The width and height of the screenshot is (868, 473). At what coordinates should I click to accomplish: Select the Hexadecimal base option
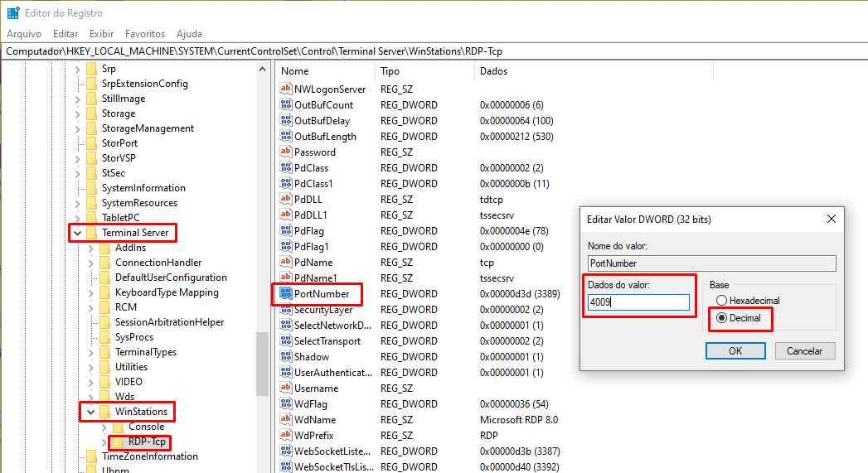pos(721,301)
